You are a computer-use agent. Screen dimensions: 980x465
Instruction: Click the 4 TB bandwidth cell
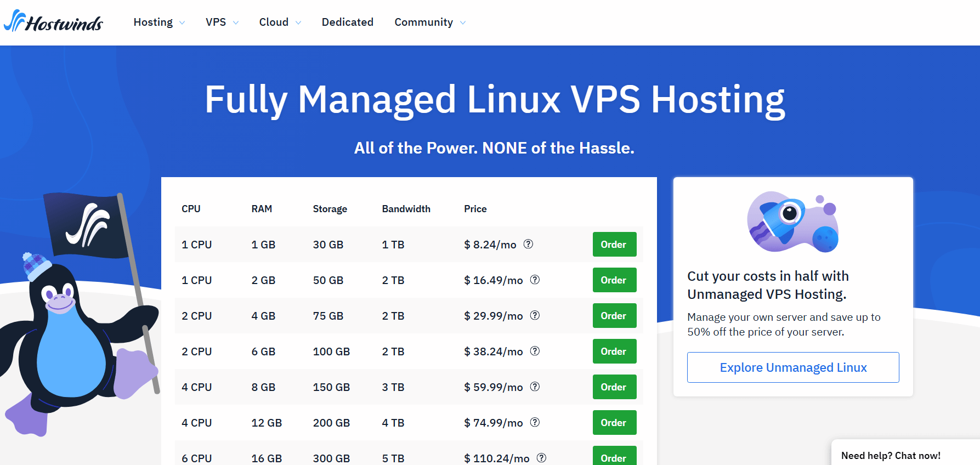click(393, 423)
